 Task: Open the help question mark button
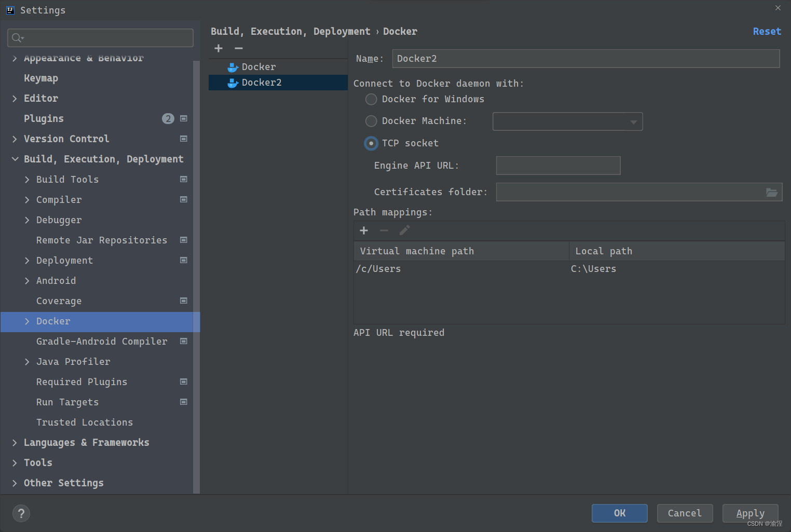[21, 513]
